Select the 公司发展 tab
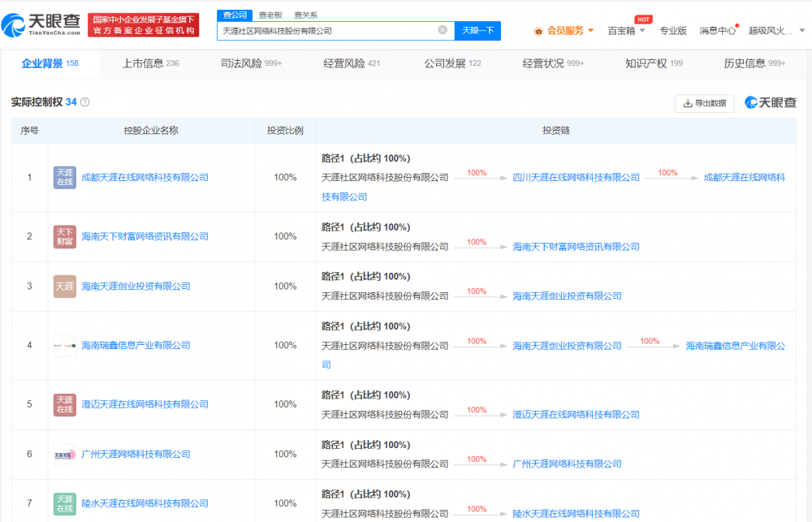 click(452, 63)
